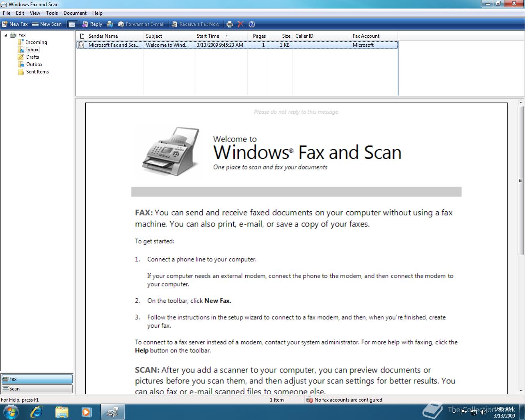
Task: Sort by Caller ID column header
Action: [321, 36]
